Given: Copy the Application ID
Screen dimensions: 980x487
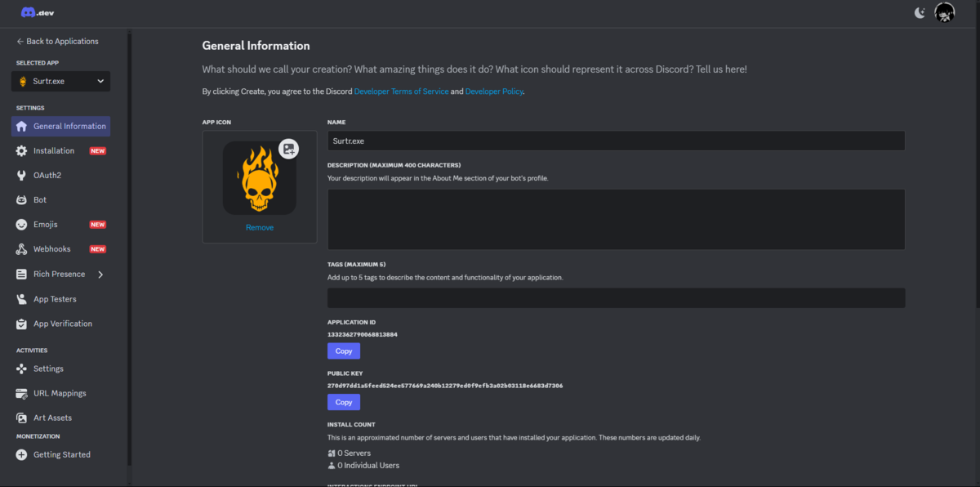Looking at the screenshot, I should (344, 351).
